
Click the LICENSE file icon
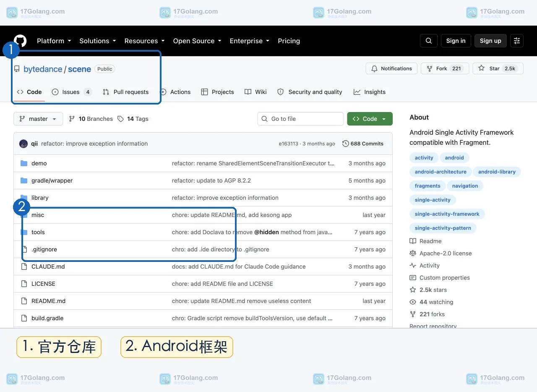click(x=24, y=284)
